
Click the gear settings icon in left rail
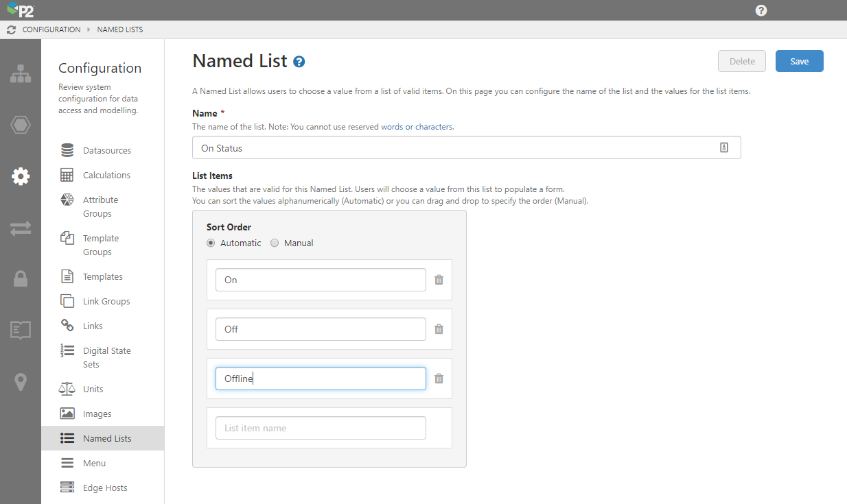[x=21, y=176]
